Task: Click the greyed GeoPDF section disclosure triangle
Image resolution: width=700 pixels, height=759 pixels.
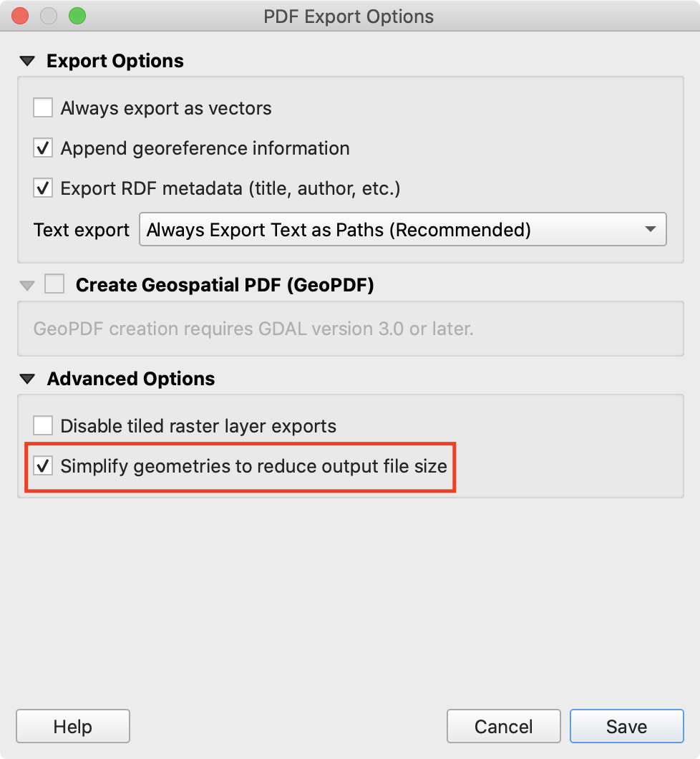Action: tap(28, 286)
